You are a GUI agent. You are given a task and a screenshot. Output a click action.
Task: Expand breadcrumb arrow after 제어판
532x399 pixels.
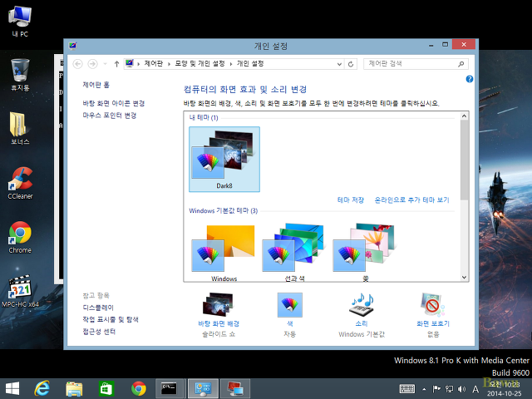pos(169,64)
